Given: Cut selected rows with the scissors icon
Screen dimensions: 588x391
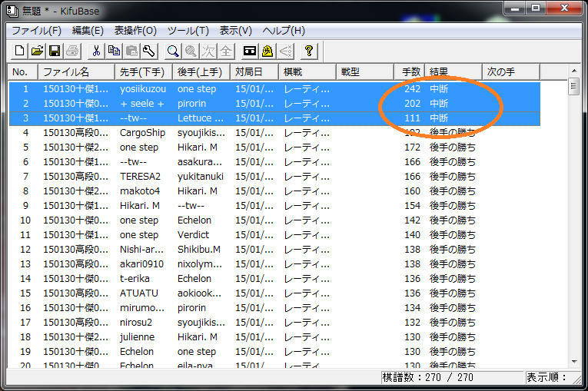Looking at the screenshot, I should (96, 51).
